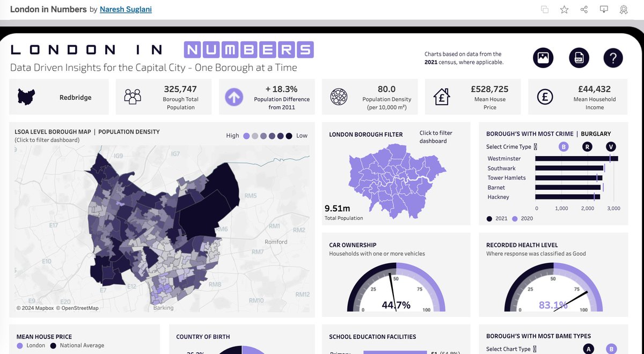
Task: Click the 83.1% health level value
Action: click(x=553, y=305)
